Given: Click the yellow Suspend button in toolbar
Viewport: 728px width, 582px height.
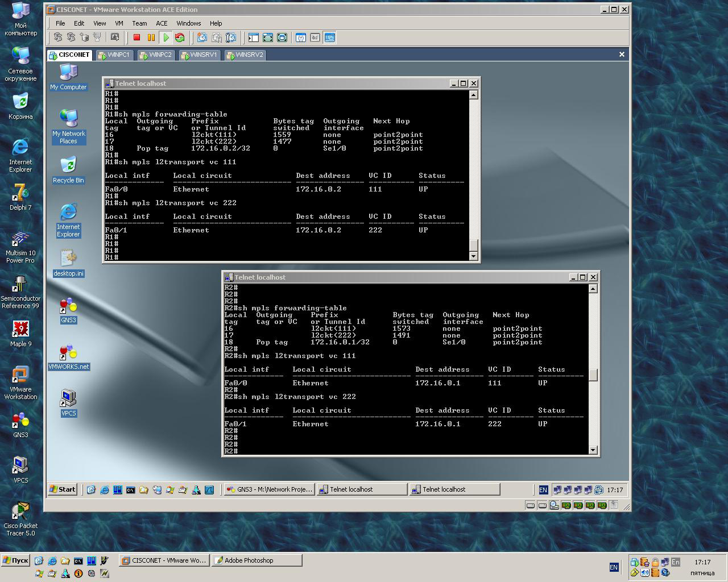Looking at the screenshot, I should coord(151,38).
